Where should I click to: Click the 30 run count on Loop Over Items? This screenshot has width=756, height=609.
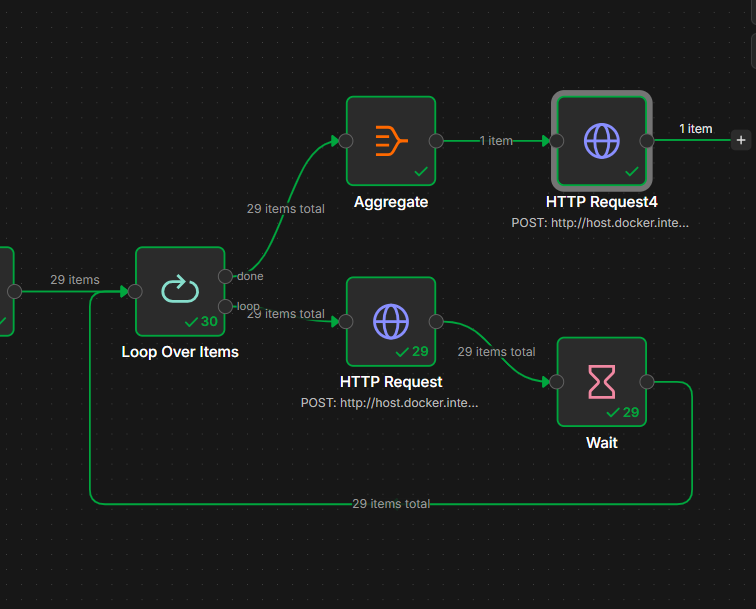pos(209,322)
